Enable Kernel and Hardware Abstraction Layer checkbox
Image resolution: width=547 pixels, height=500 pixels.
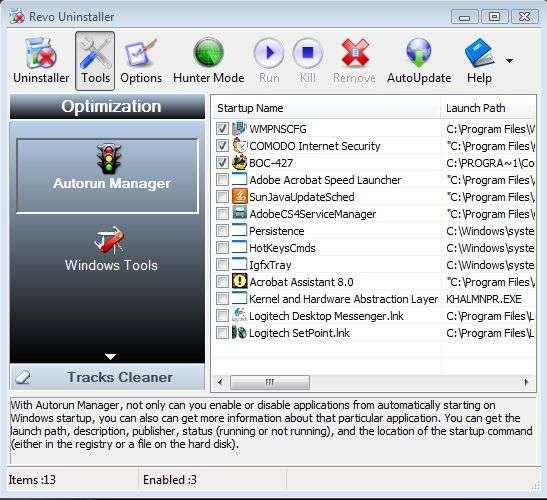point(222,299)
